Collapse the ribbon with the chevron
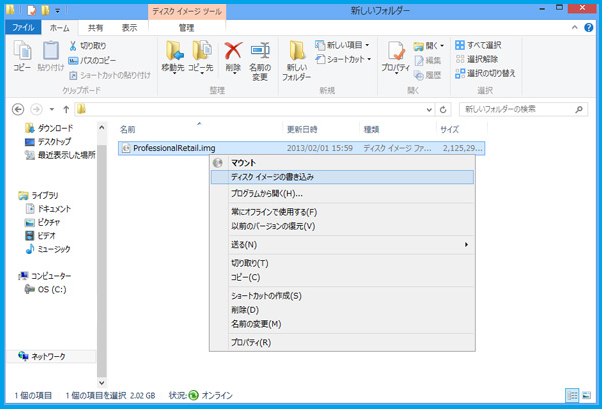The height and width of the screenshot is (409, 602). pyautogui.click(x=574, y=28)
